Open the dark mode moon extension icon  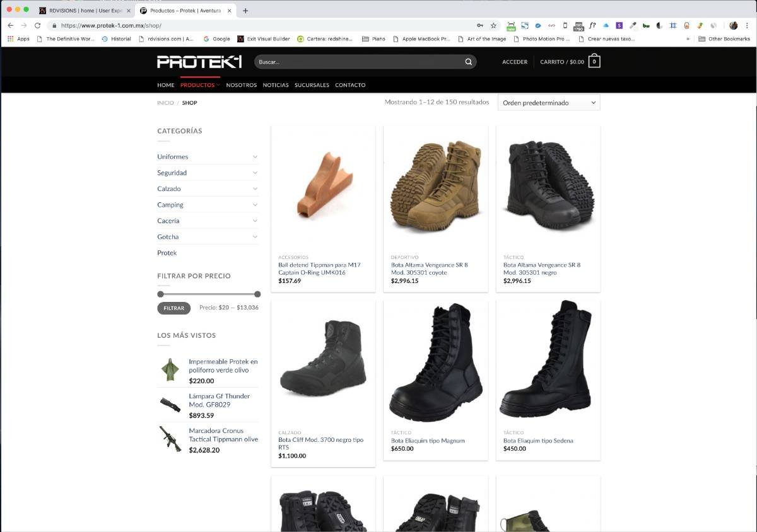coord(659,25)
